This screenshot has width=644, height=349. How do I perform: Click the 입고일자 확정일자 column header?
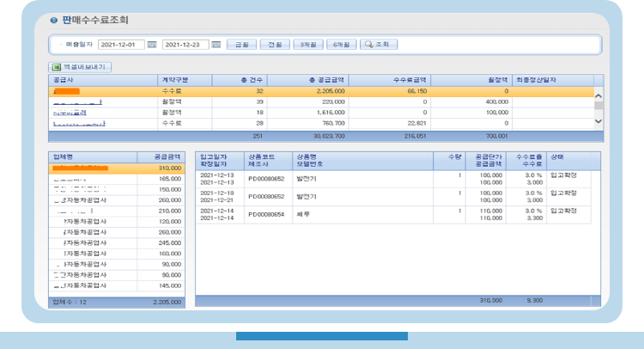220,161
